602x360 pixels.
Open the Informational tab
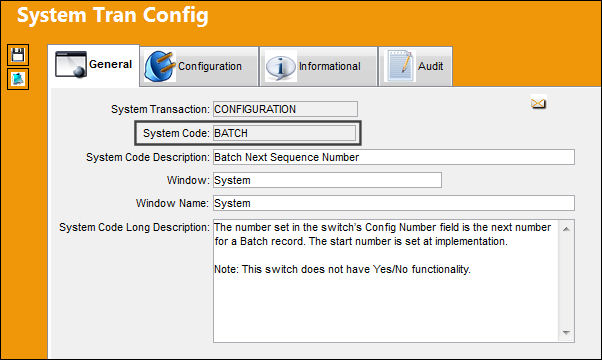pyautogui.click(x=318, y=66)
